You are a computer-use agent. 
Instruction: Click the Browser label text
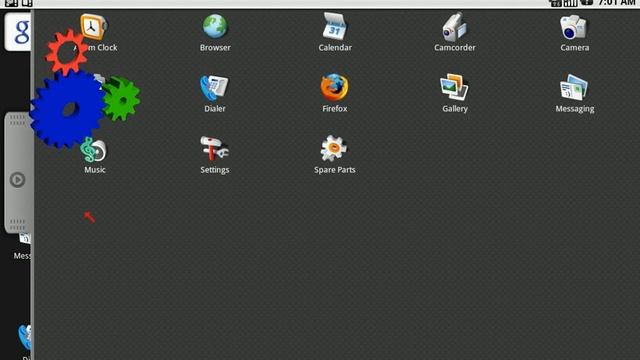(x=215, y=47)
